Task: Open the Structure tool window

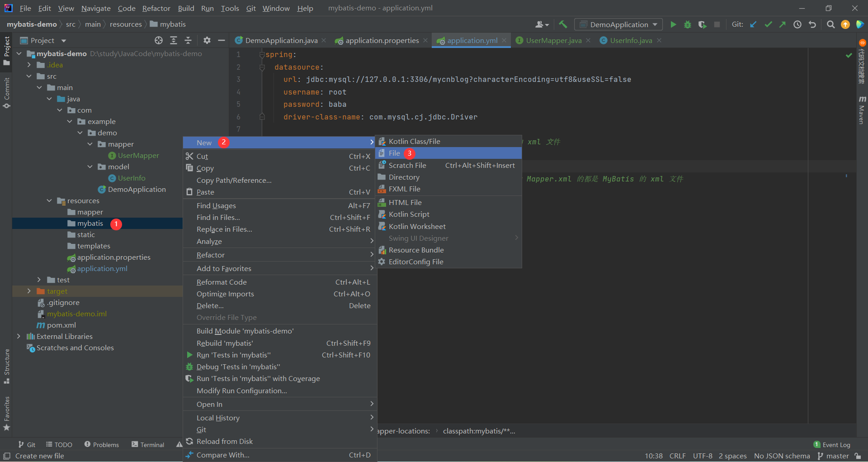Action: pos(6,366)
